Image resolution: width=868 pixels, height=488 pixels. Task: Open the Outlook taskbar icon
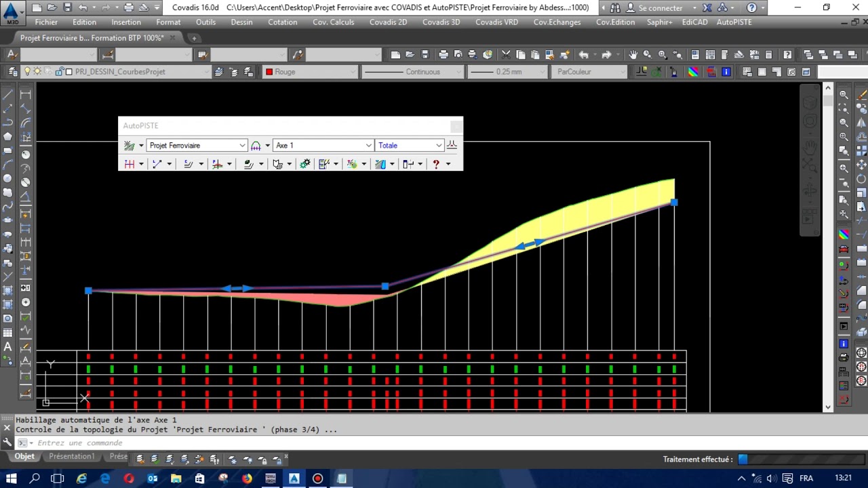(153, 479)
